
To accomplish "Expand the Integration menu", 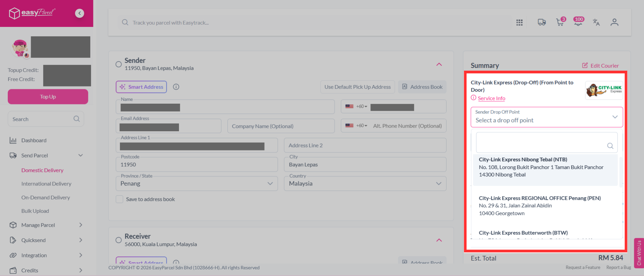I will pos(81,255).
